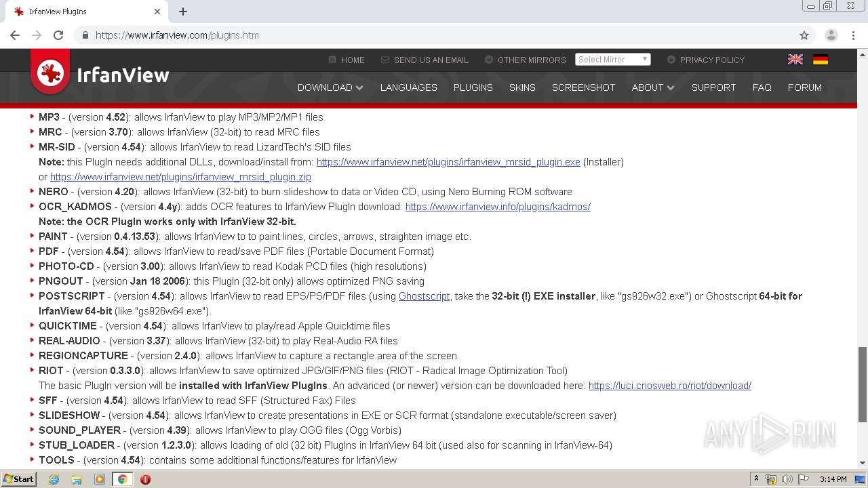Open the LANGUAGES page
This screenshot has width=868, height=488.
pyautogui.click(x=409, y=87)
